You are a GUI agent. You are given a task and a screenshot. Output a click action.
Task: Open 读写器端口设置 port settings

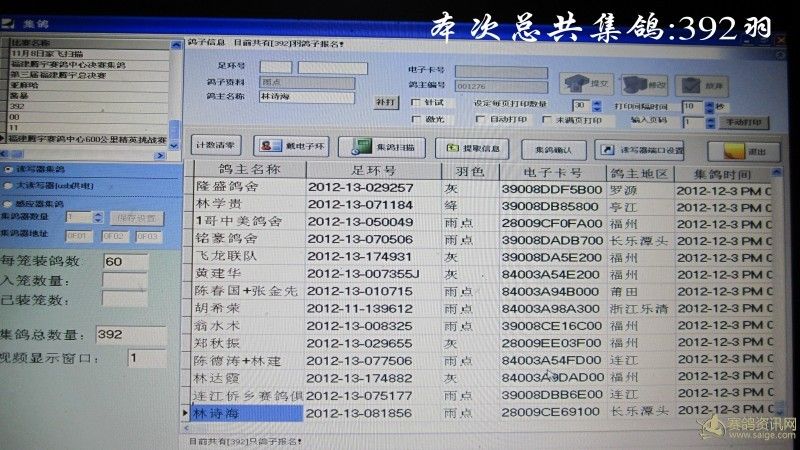click(x=641, y=149)
